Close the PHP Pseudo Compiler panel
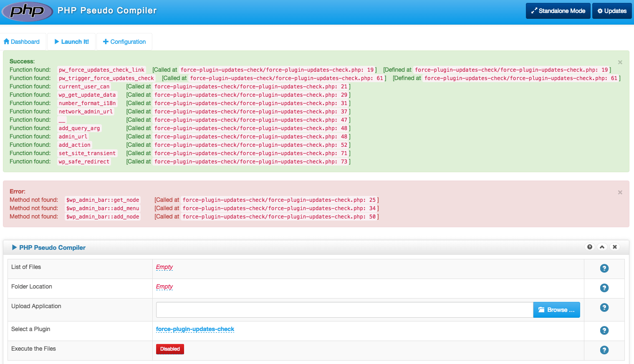The height and width of the screenshot is (364, 634). pos(615,247)
